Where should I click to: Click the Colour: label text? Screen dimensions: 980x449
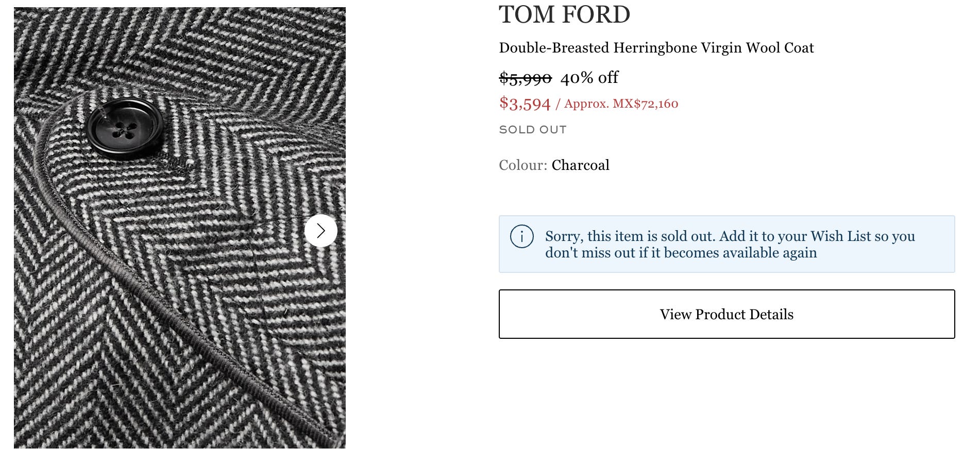click(523, 165)
